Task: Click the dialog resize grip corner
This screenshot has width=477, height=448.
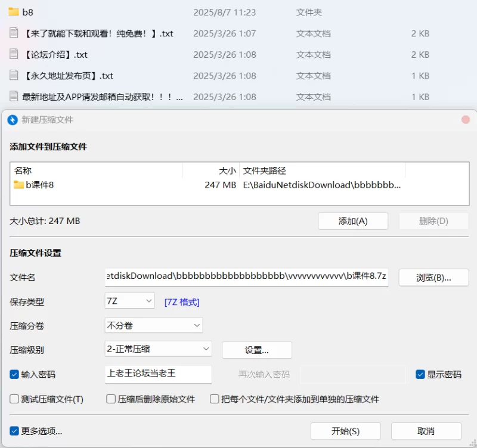Action: [x=473, y=443]
